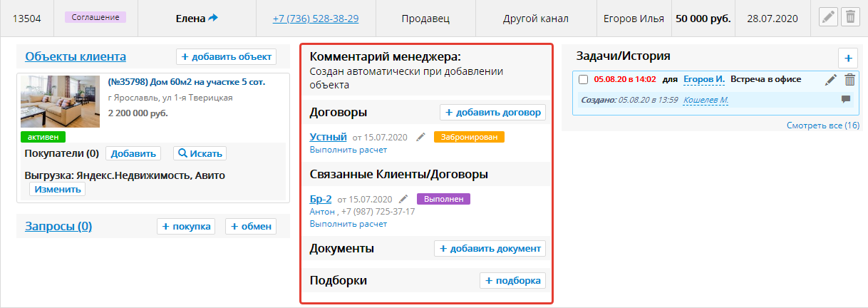Open the house living room photo thumbnail
Viewport: 868px width, 308px height.
pos(60,102)
